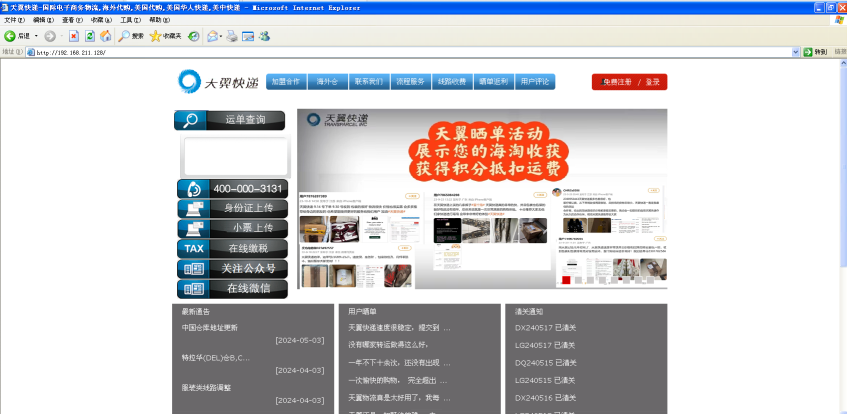Open the 特拉华(DEL)仓B,C... announcement
This screenshot has height=414, width=847.
pos(216,358)
